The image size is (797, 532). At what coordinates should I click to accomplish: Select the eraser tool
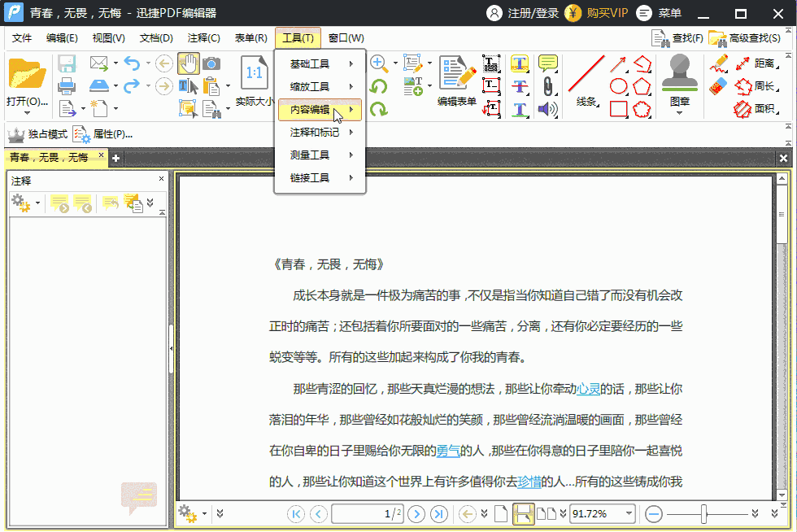point(718,86)
